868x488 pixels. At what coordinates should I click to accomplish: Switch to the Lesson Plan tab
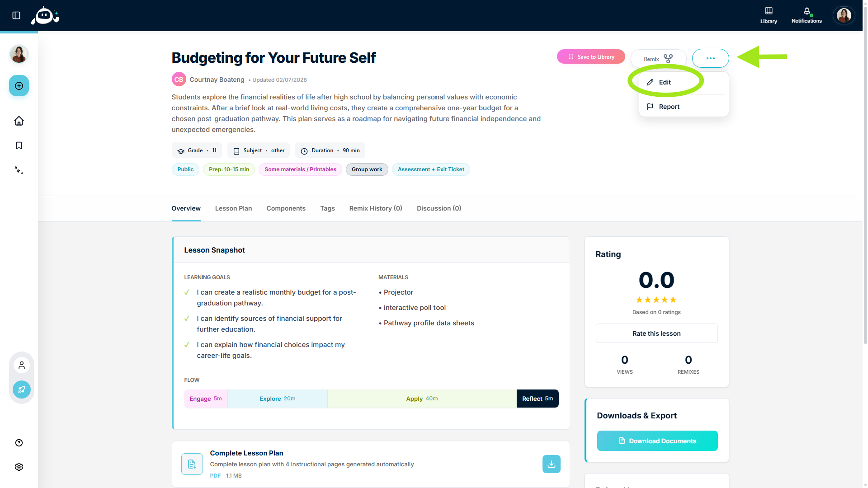pos(233,208)
